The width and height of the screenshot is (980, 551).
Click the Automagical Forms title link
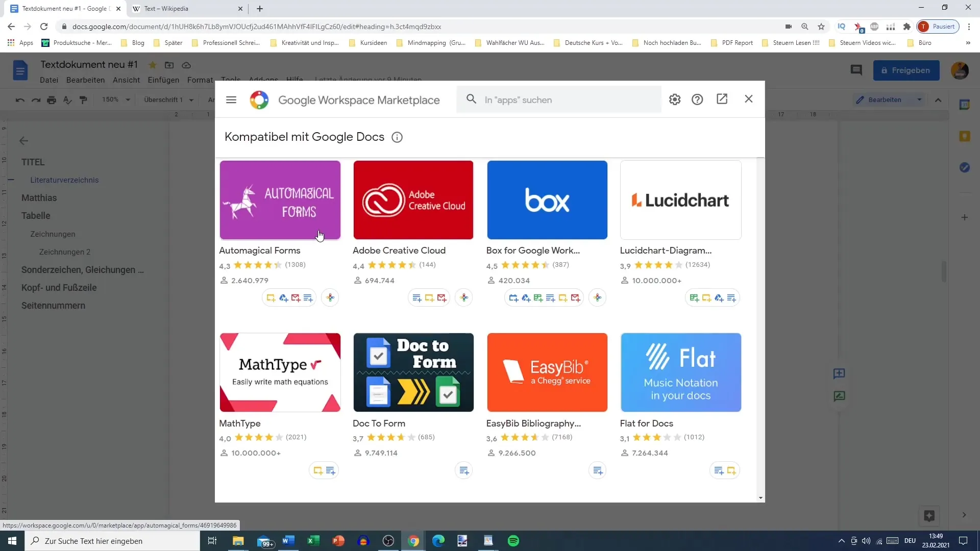click(x=260, y=251)
